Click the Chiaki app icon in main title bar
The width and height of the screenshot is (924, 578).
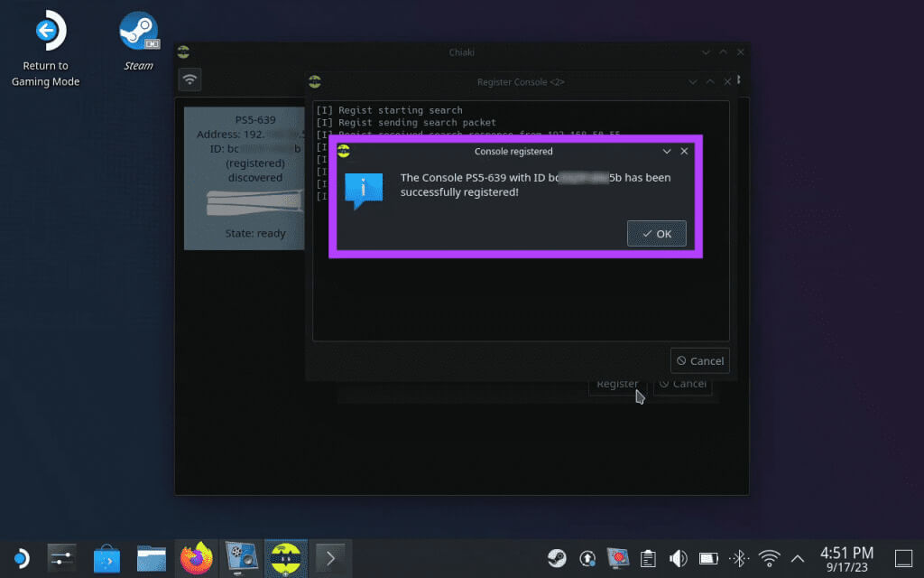(x=183, y=52)
